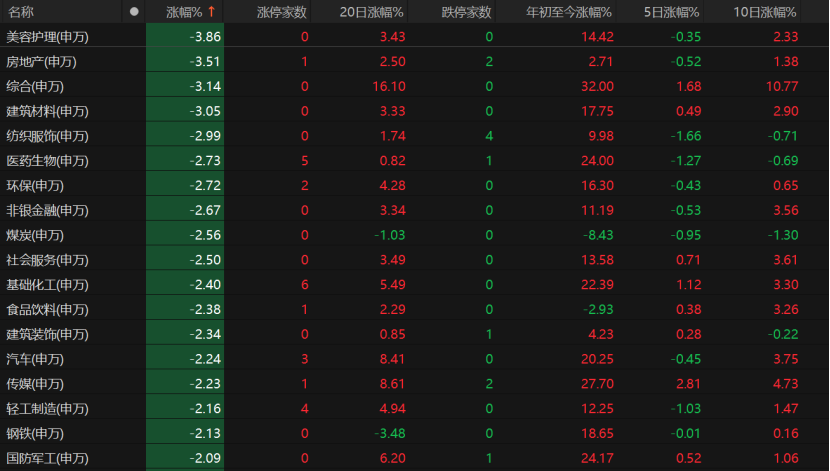Viewport: 830px width, 471px height.
Task: Select the 钢铁(申万) row name
Action: [35, 433]
